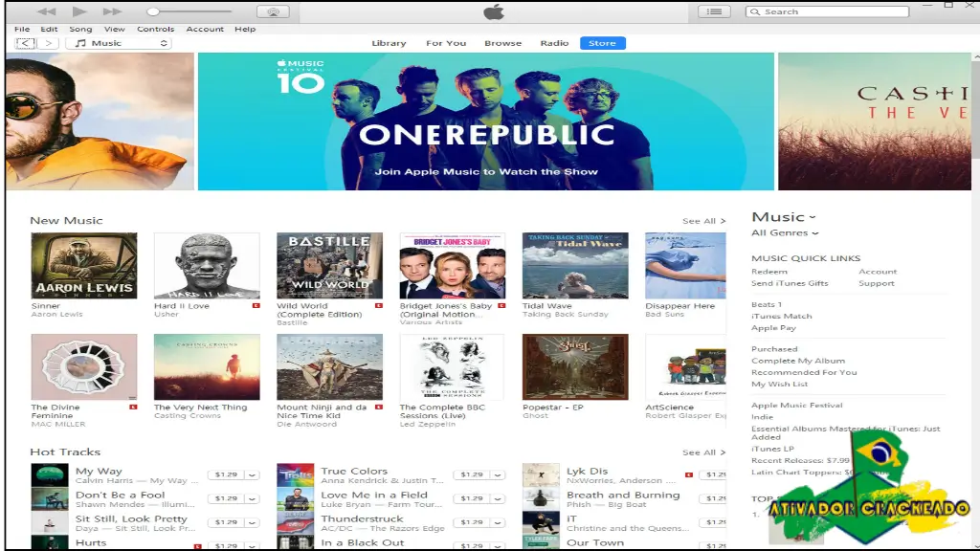Open Usher Hard II Love album cover
The height and width of the screenshot is (551, 980).
point(207,266)
